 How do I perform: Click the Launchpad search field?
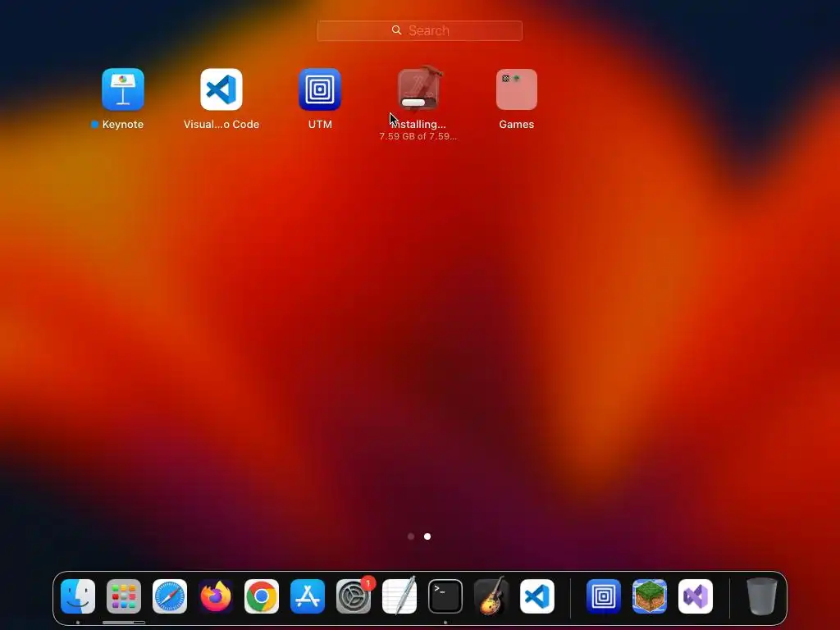(419, 30)
